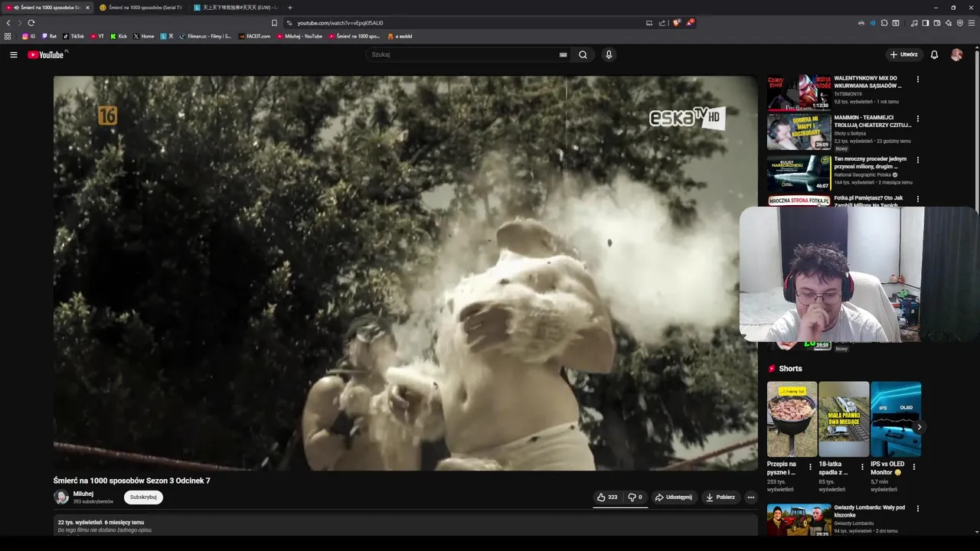
Task: Open options for Ten mroczny proceder video
Action: (917, 160)
